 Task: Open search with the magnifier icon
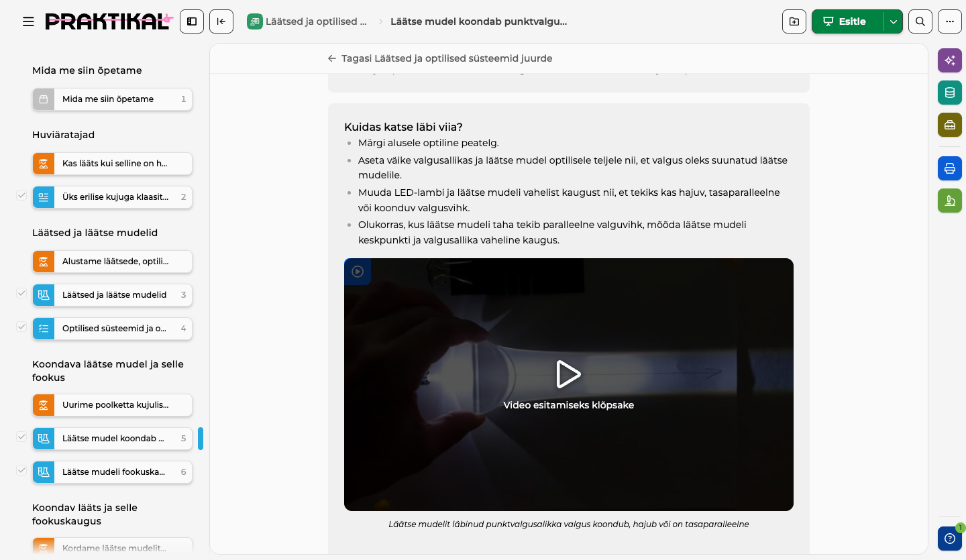point(920,21)
